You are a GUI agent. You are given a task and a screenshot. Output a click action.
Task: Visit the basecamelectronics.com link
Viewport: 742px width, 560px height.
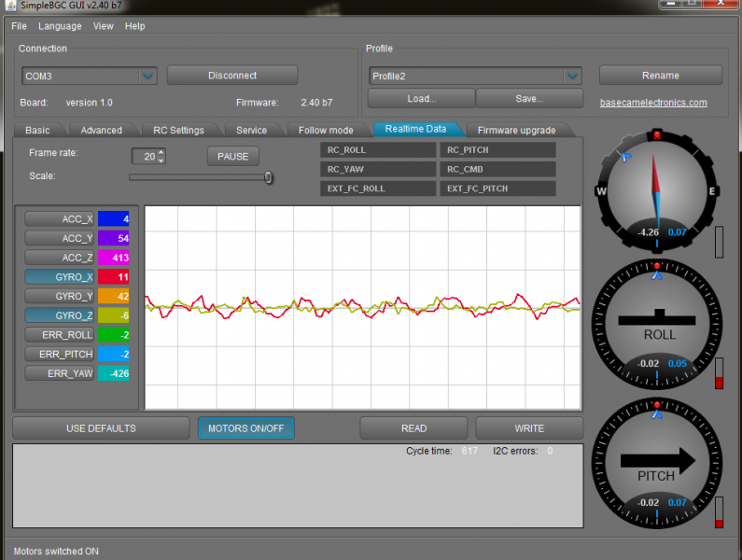pyautogui.click(x=652, y=103)
